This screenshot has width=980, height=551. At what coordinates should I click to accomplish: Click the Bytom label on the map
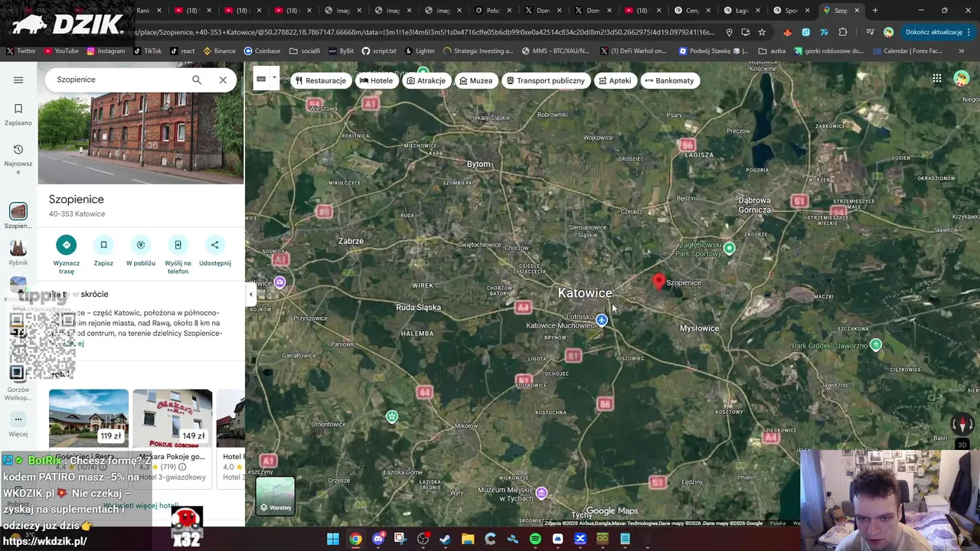point(479,164)
